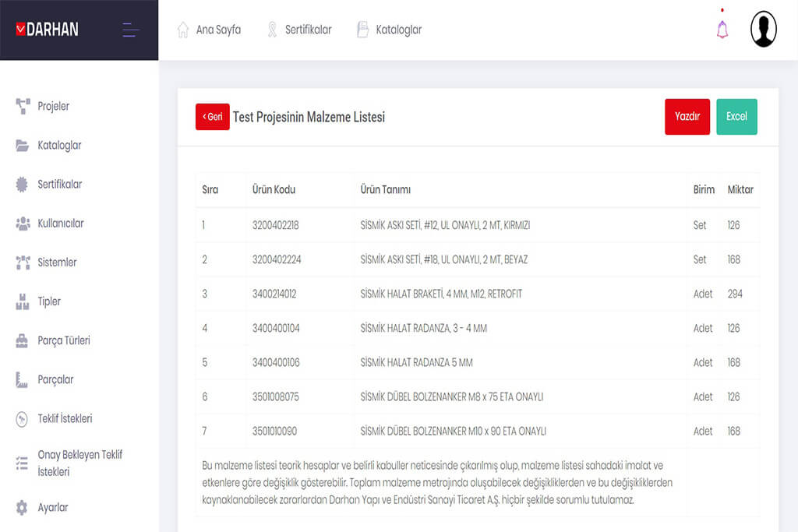Click the Sistemler sidebar icon
798x532 pixels.
(x=23, y=262)
